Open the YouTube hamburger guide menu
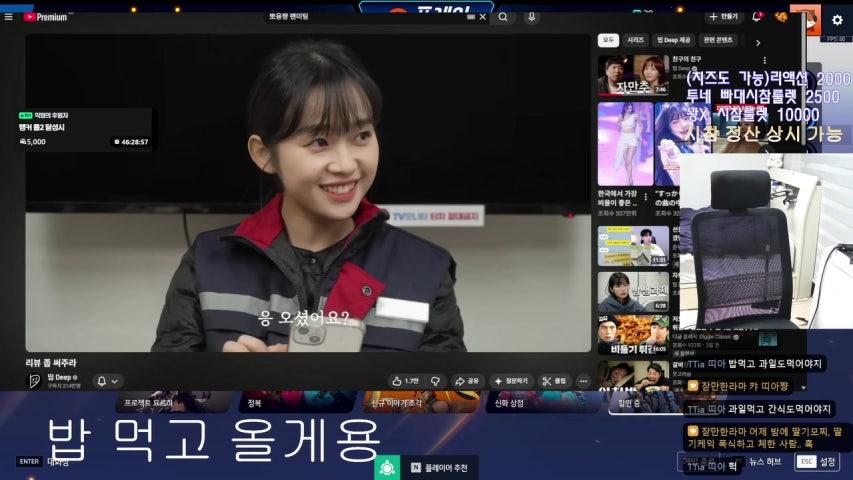This screenshot has width=853, height=480. (x=9, y=17)
